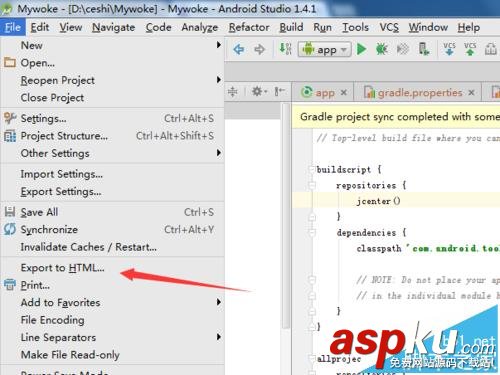This screenshot has height=375, width=500.
Task: Open Settings... from File menu
Action: 112,118
